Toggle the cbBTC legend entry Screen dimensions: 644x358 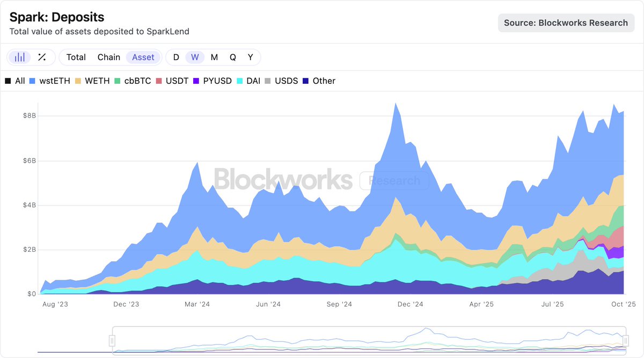[x=138, y=81]
